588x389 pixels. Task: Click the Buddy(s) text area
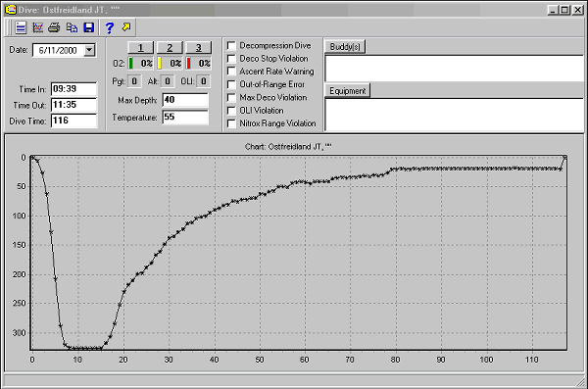point(454,68)
